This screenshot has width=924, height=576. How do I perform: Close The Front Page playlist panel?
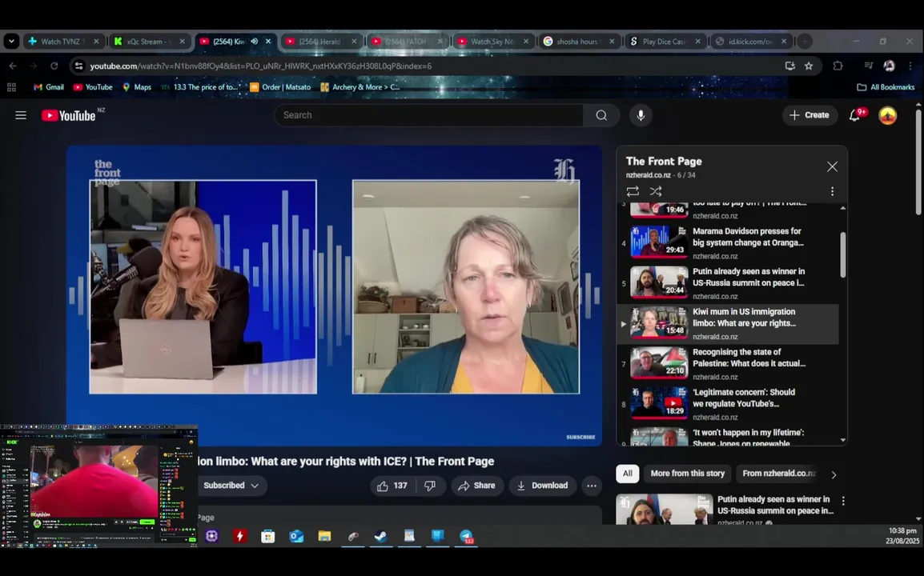(831, 166)
